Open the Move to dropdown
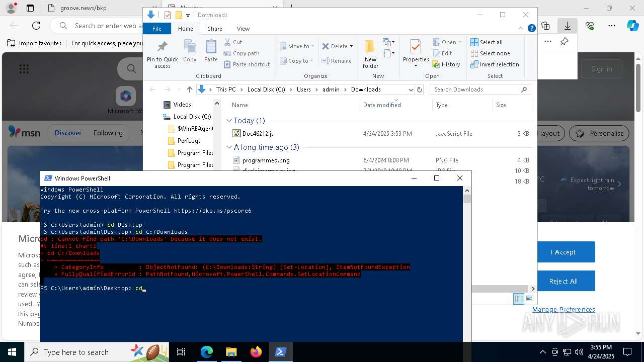Viewport: 644px width, 362px height. (x=297, y=46)
